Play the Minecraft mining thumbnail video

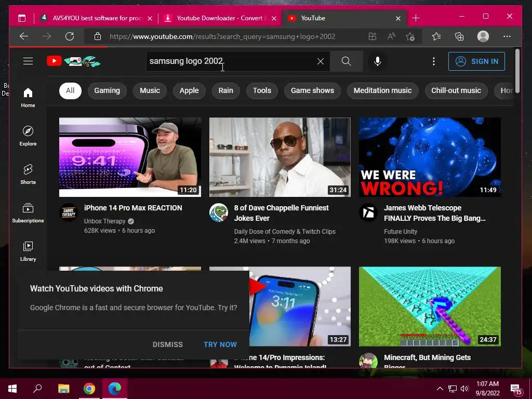430,307
